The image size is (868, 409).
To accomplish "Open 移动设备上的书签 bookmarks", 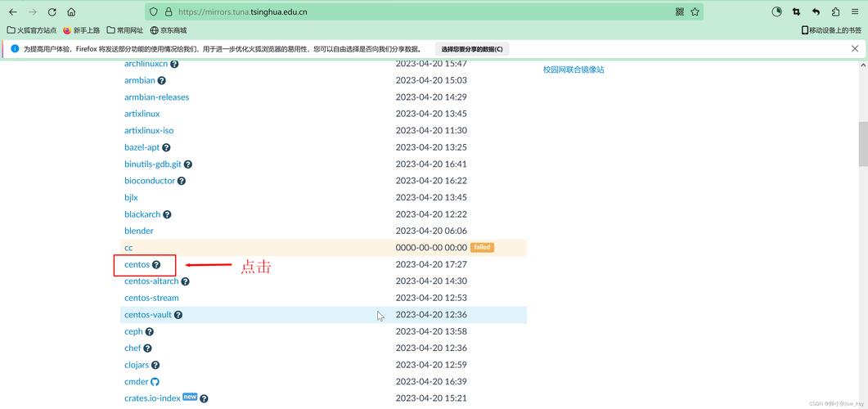I will (x=831, y=30).
